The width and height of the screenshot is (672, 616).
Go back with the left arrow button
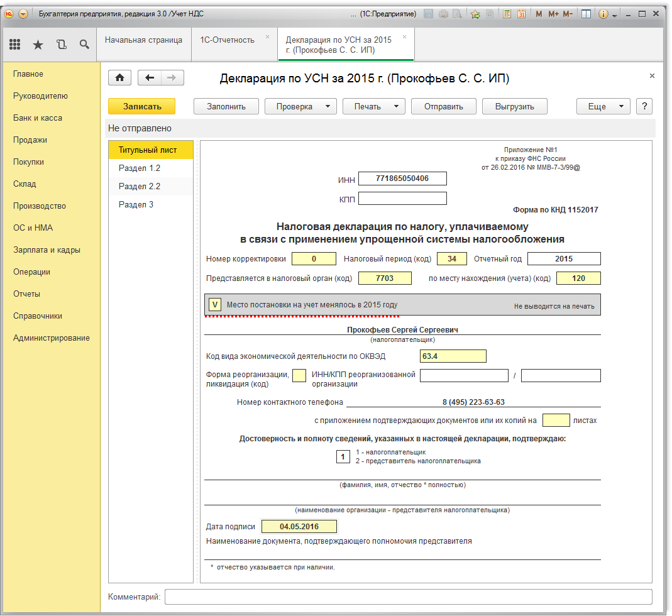click(x=150, y=77)
